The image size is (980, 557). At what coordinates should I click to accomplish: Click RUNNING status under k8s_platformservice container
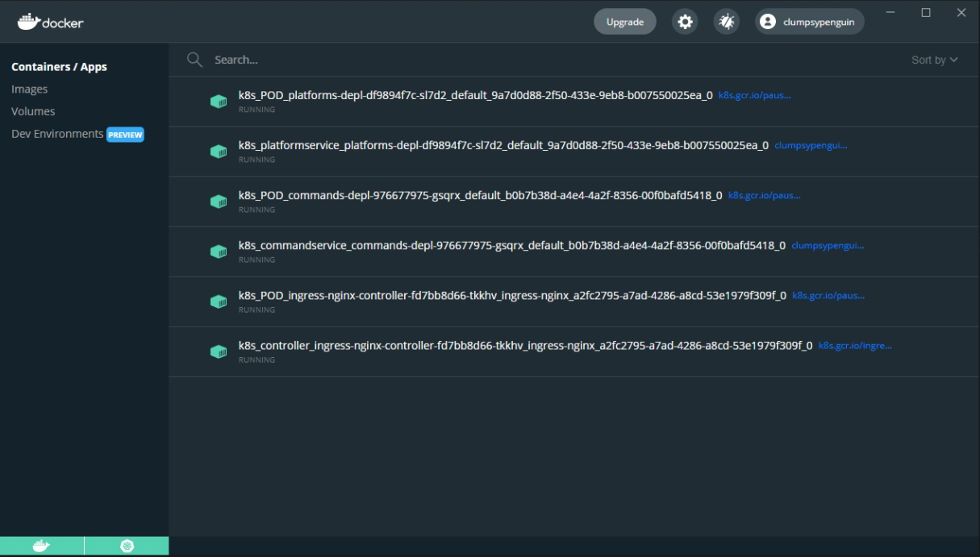(x=256, y=160)
